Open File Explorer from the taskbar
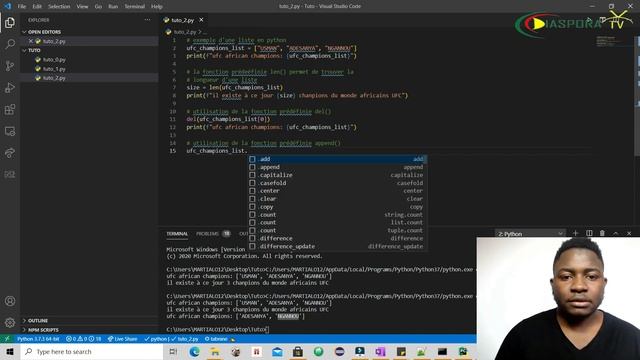The image size is (640, 360). pyautogui.click(x=215, y=351)
